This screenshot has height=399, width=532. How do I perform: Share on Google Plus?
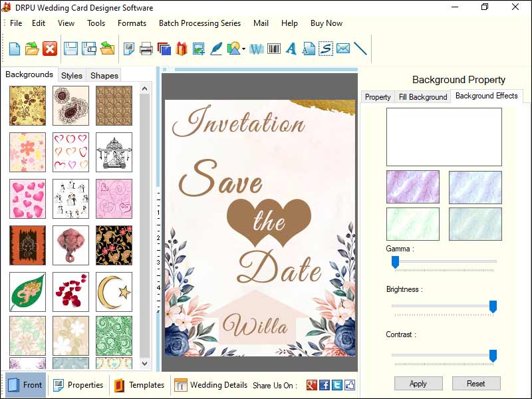311,385
